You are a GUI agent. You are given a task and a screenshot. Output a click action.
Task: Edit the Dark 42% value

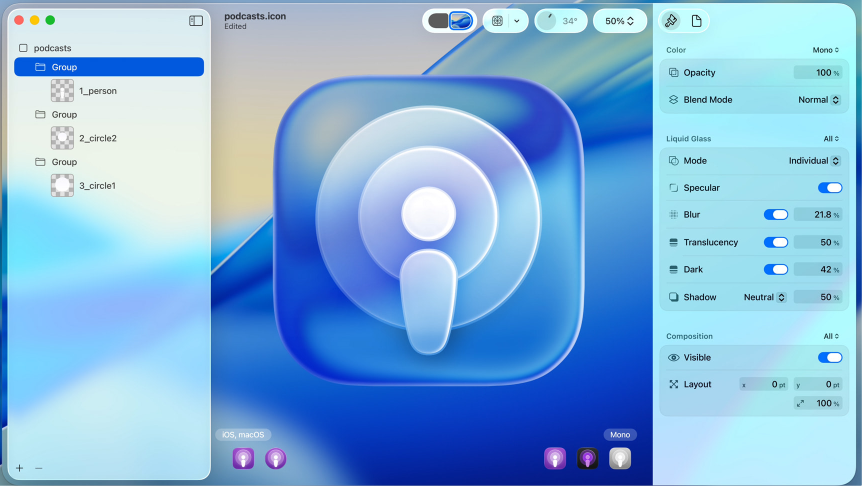817,269
